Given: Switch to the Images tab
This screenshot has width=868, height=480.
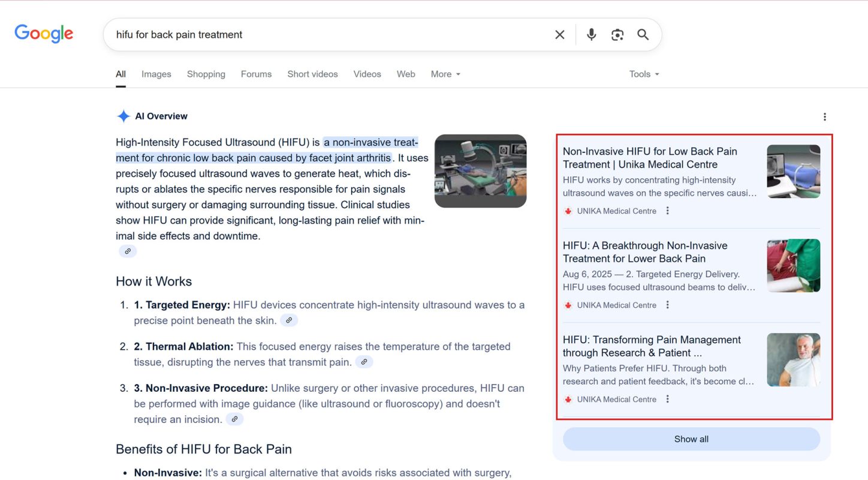Looking at the screenshot, I should 156,74.
